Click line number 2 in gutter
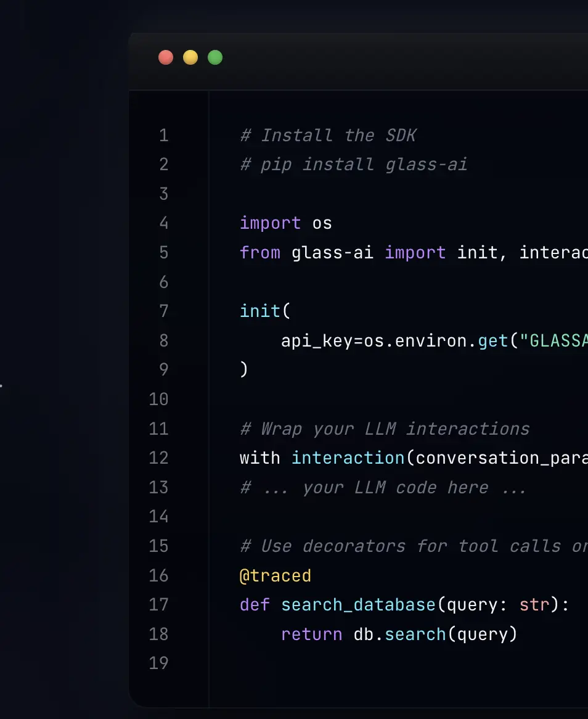588x719 pixels. pos(163,165)
